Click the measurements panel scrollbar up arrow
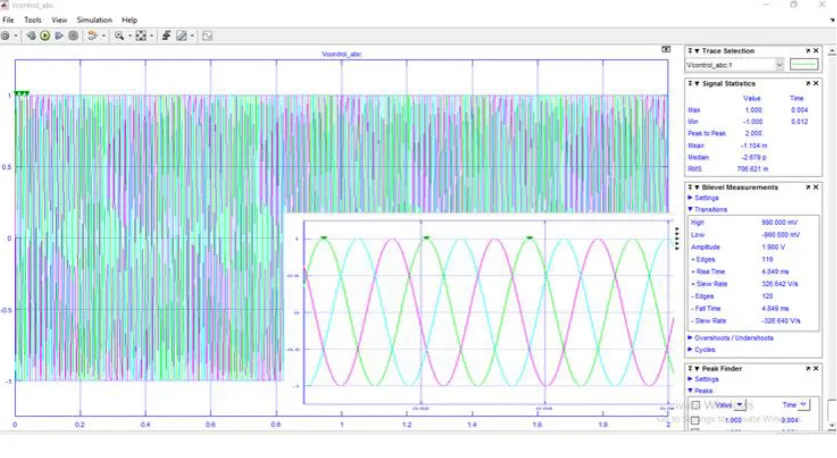Screen dimensions: 837x458 (x=832, y=51)
